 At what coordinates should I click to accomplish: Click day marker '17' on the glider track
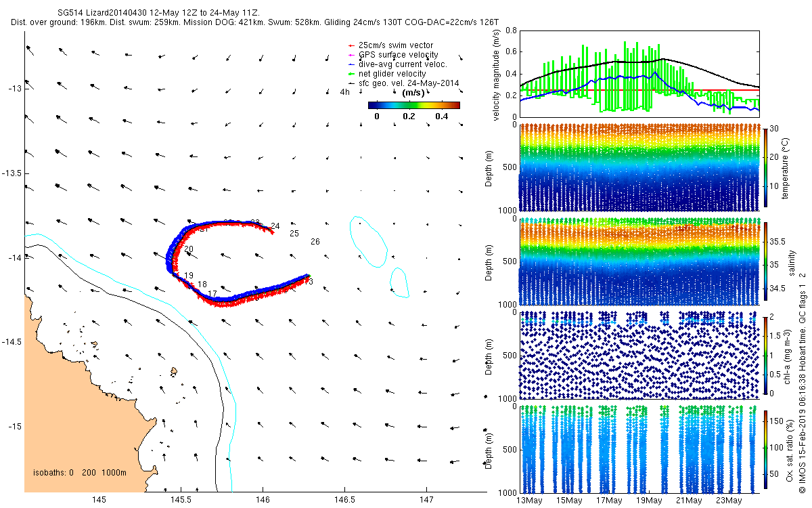coord(212,294)
